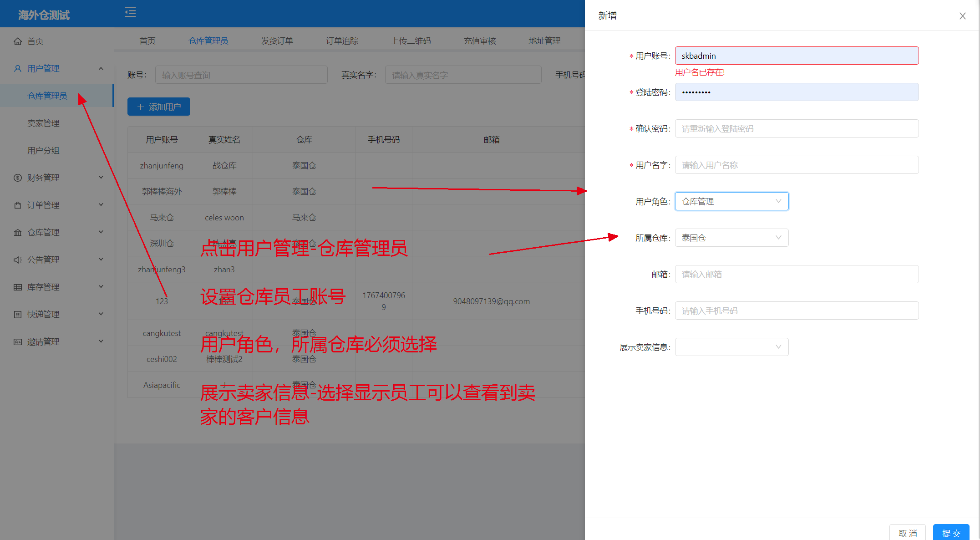This screenshot has width=980, height=540.
Task: Click the user icon beside 用户管理
Action: [18, 69]
